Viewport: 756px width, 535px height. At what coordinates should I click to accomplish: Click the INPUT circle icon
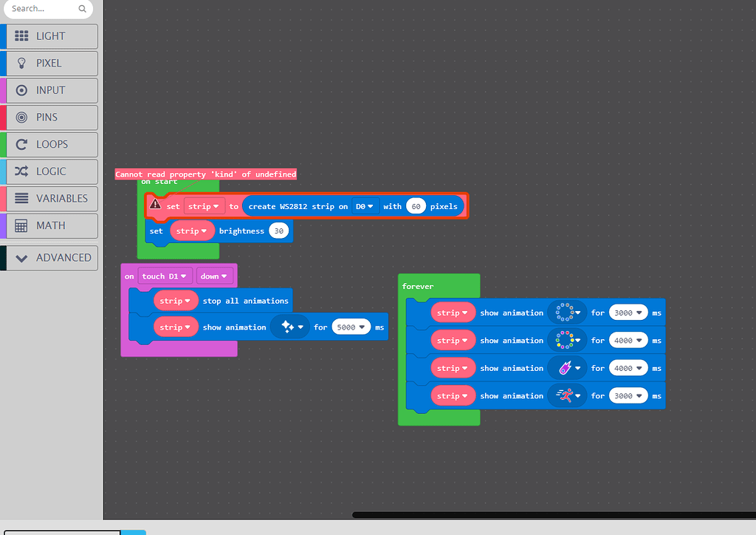(21, 90)
